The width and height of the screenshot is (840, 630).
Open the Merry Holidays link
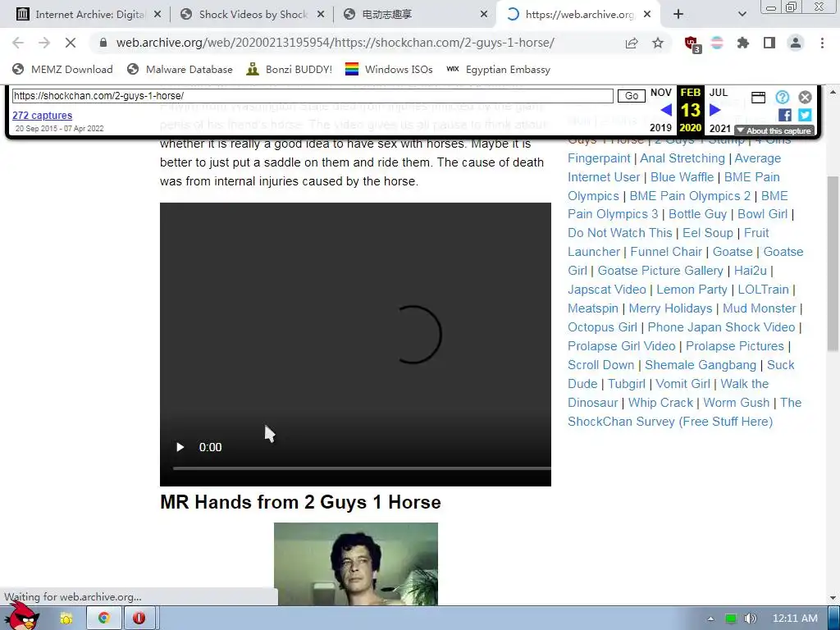coord(670,308)
